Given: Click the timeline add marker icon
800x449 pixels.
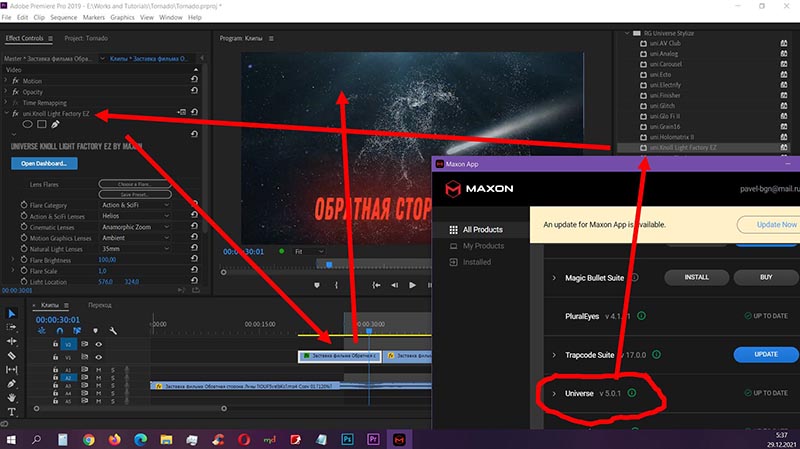Looking at the screenshot, I should coord(95,331).
